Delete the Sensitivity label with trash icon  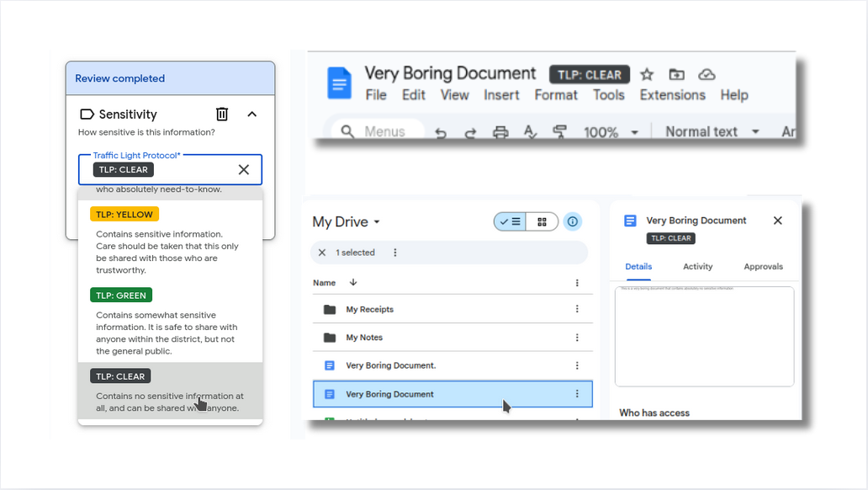click(221, 115)
